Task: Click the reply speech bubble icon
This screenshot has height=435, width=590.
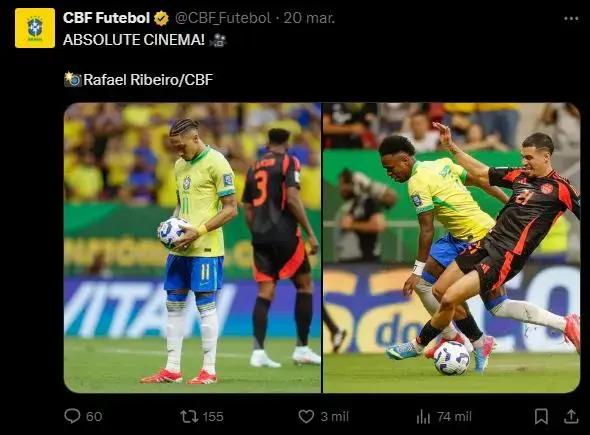Action: (72, 416)
